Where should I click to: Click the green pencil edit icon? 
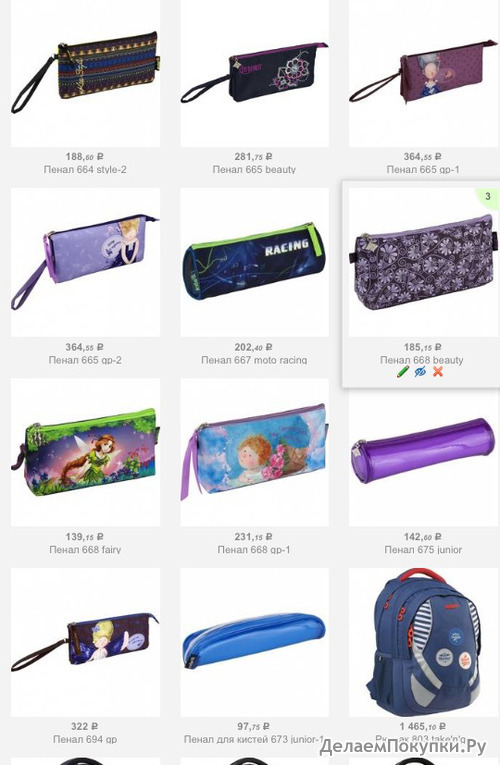tap(403, 372)
